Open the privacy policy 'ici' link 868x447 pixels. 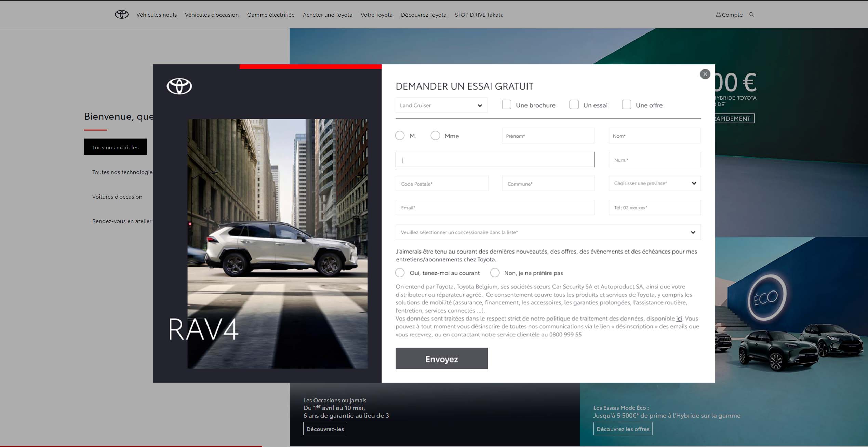pos(679,319)
